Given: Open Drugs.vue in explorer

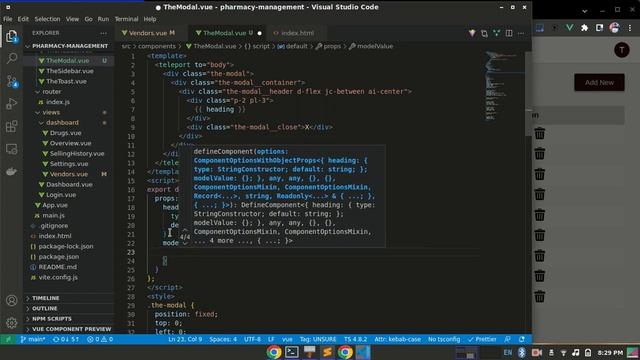Looking at the screenshot, I should [x=65, y=133].
